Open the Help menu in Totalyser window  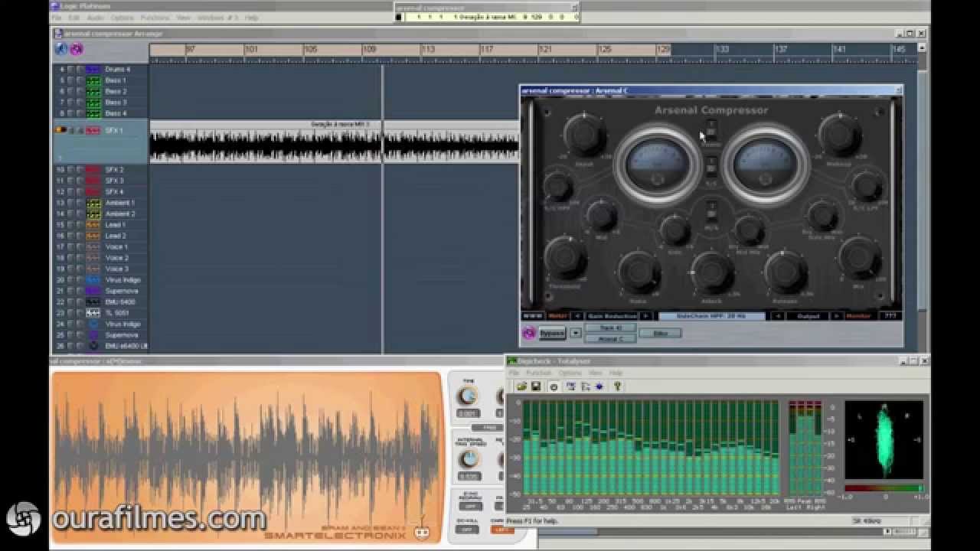[x=616, y=373]
